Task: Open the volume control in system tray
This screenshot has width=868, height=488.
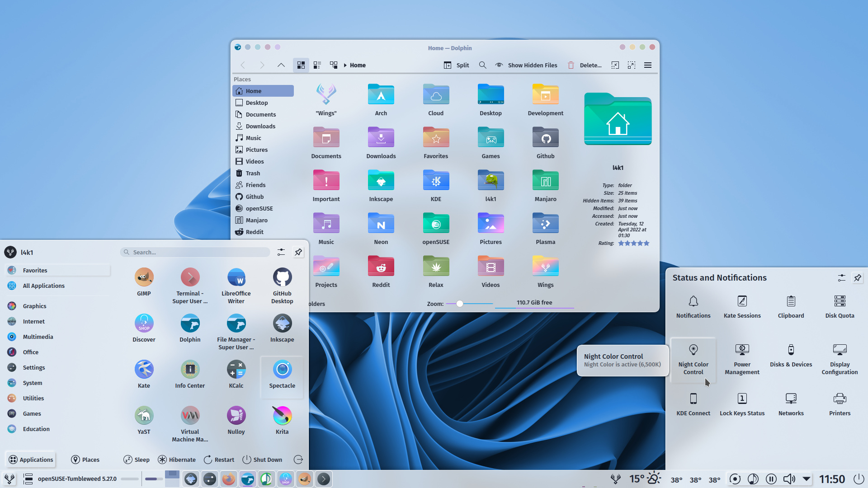Action: 789,479
